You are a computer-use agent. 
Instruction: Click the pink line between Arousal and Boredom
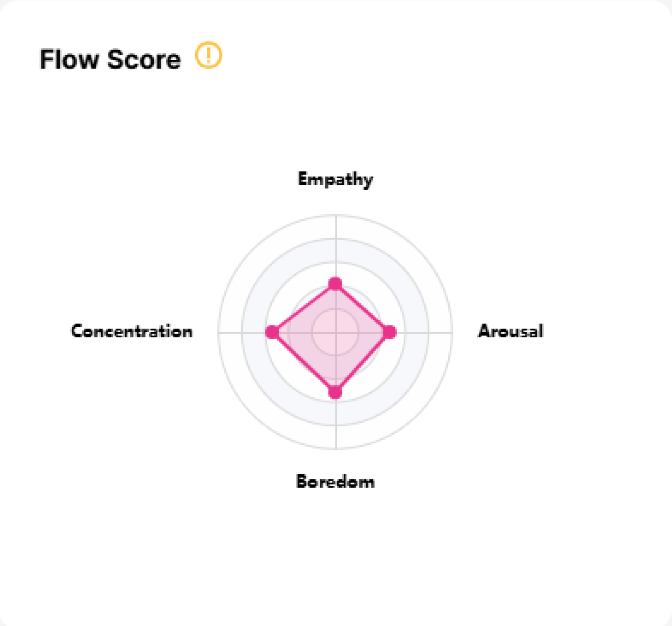point(363,362)
